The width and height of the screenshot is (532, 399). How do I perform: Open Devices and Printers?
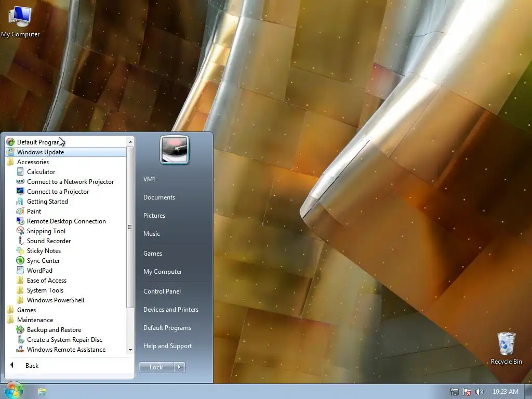coord(170,310)
